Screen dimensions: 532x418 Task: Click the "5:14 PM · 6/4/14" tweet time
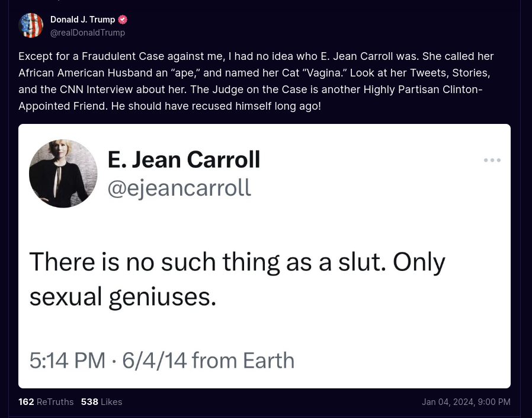(x=108, y=360)
